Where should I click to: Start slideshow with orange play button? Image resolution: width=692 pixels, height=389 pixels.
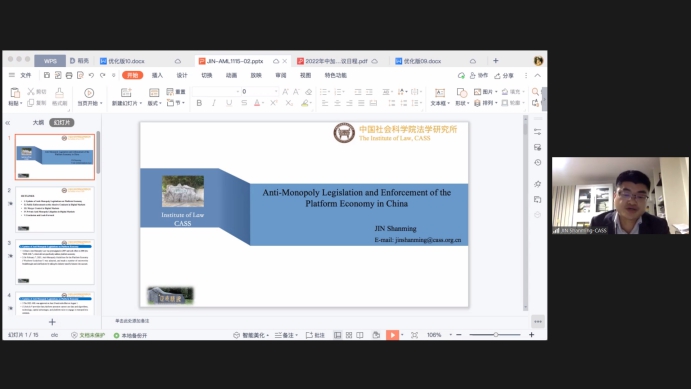point(392,335)
